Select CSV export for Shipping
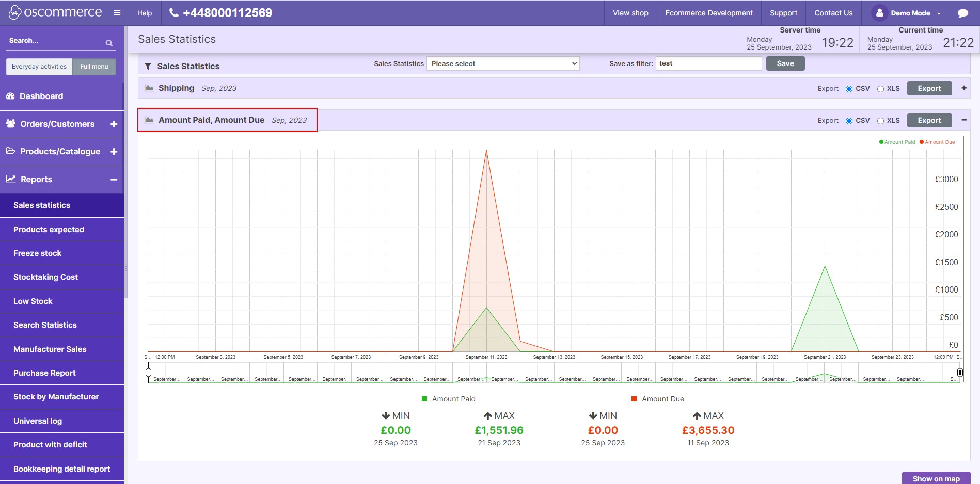 849,89
